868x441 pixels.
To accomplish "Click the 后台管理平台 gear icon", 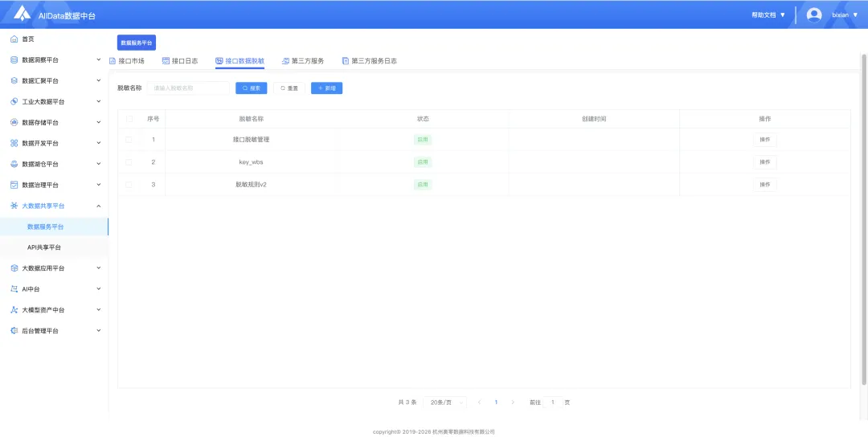I will tap(14, 331).
